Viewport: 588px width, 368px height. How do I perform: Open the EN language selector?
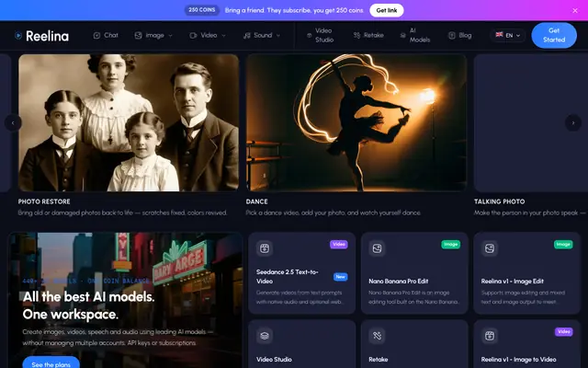508,35
